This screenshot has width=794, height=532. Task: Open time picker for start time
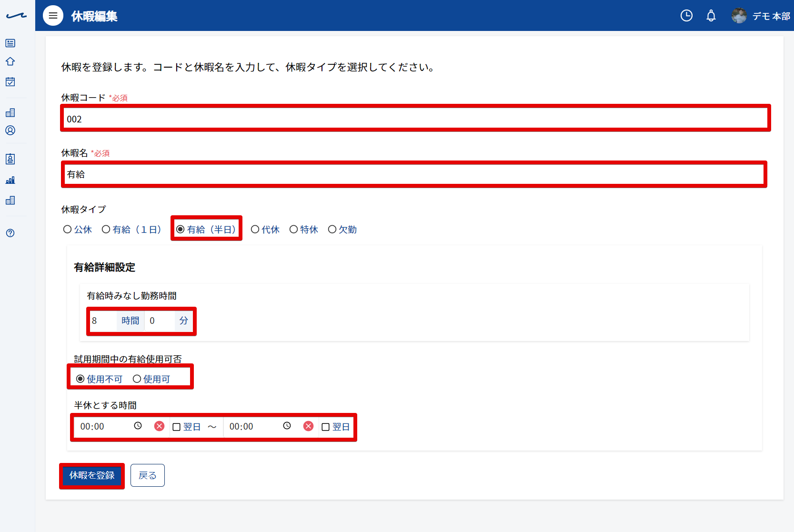(x=138, y=426)
